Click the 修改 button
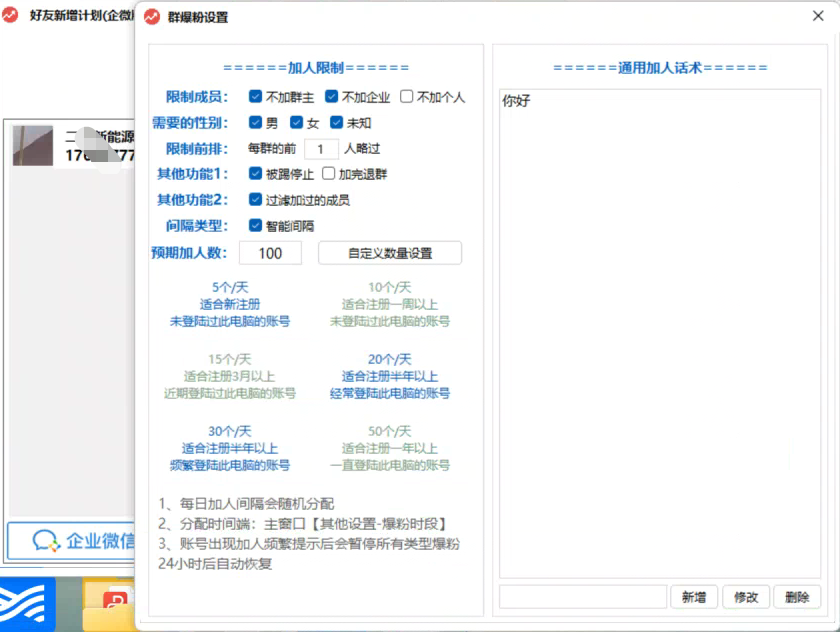 pyautogui.click(x=746, y=596)
